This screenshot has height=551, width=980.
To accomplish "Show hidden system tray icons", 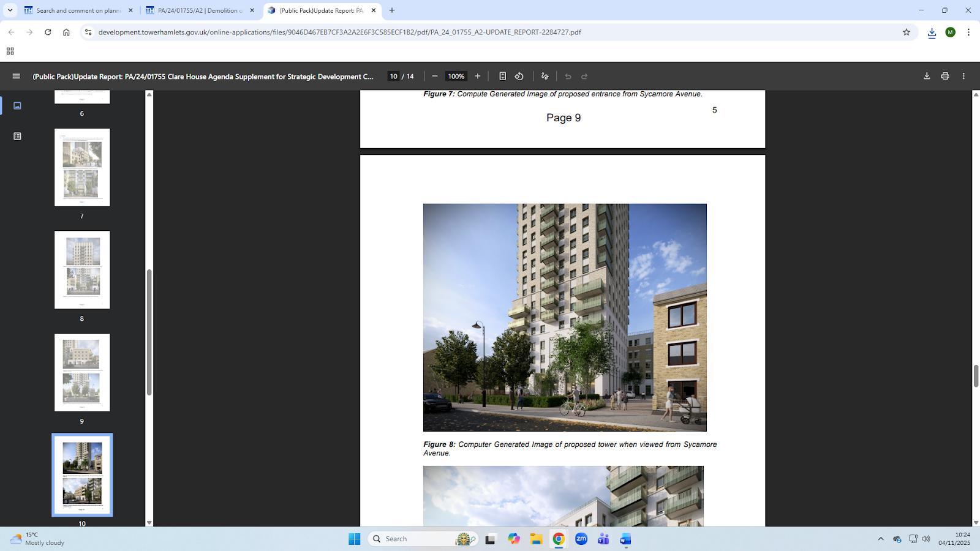I will 881,539.
